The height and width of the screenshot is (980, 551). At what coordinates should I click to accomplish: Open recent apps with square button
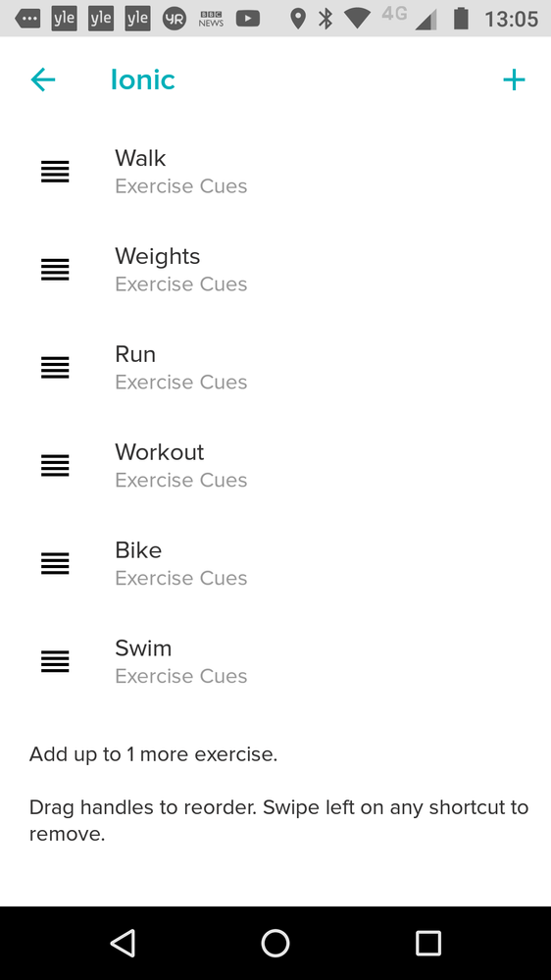pyautogui.click(x=428, y=943)
